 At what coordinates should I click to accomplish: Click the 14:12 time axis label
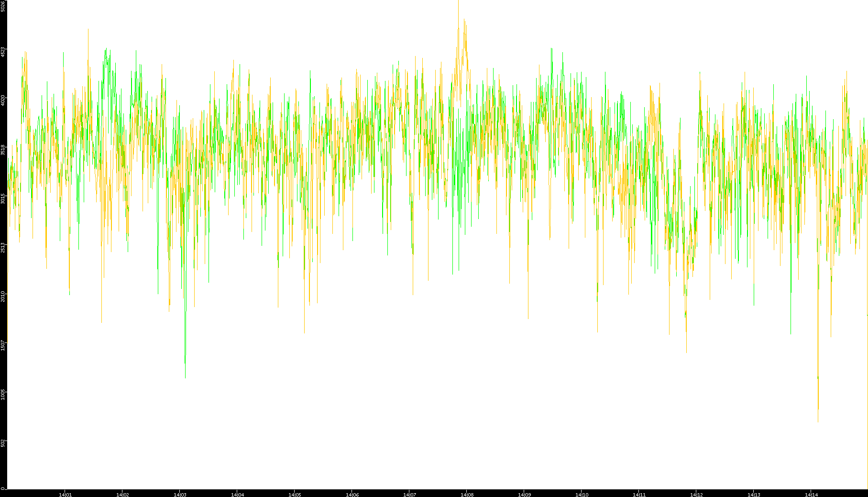click(696, 495)
